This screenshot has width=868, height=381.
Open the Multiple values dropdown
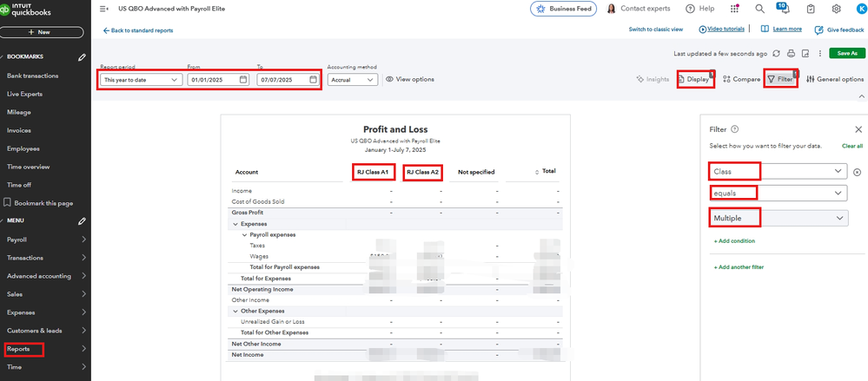pyautogui.click(x=779, y=219)
